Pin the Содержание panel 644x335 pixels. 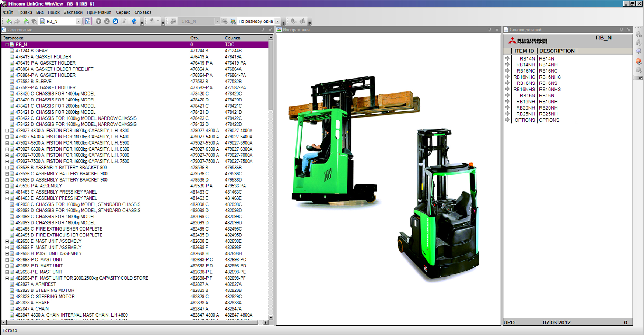263,30
